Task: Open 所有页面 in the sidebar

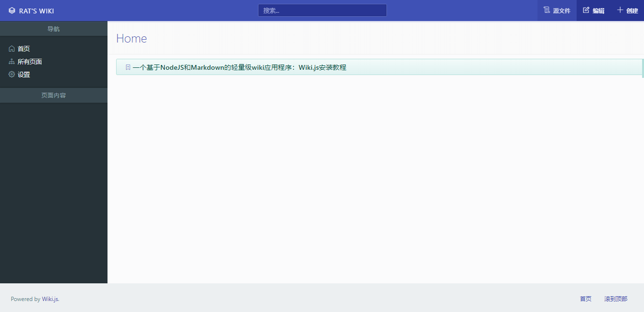Action: tap(30, 62)
